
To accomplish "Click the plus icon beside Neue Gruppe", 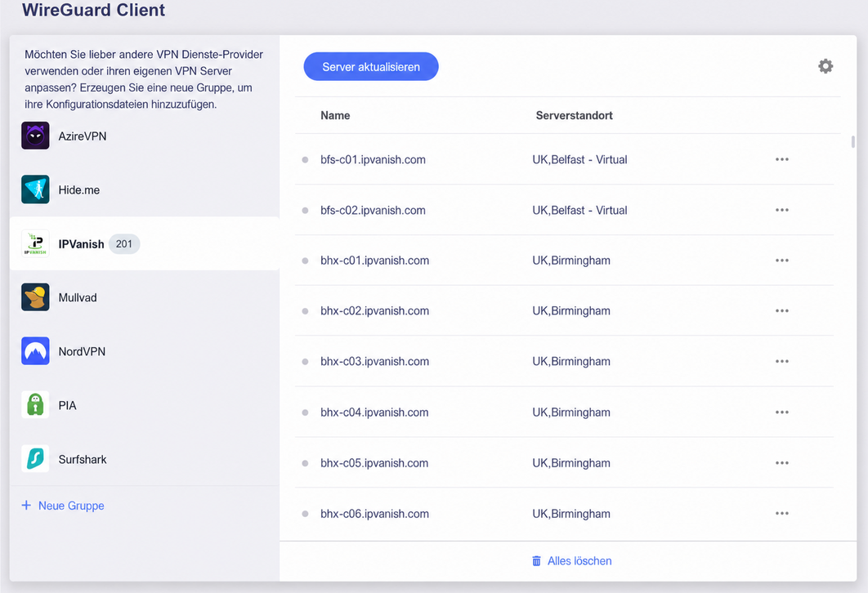I will click(x=26, y=505).
